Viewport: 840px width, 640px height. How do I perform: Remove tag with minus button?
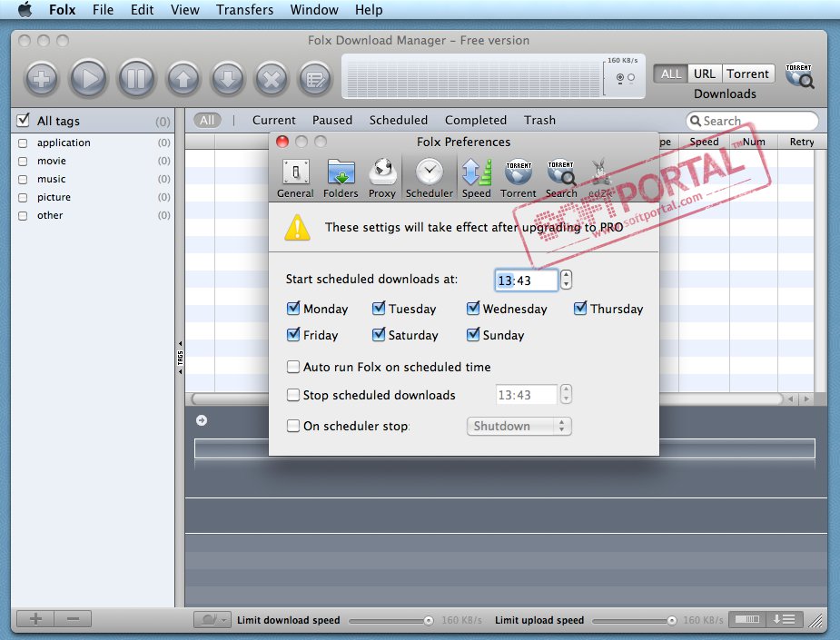[x=73, y=619]
